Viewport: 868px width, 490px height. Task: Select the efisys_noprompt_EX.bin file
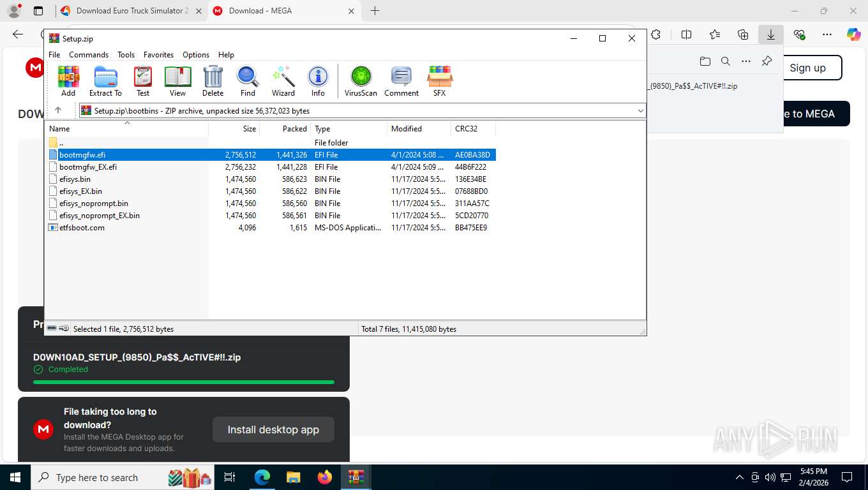[x=272, y=216]
